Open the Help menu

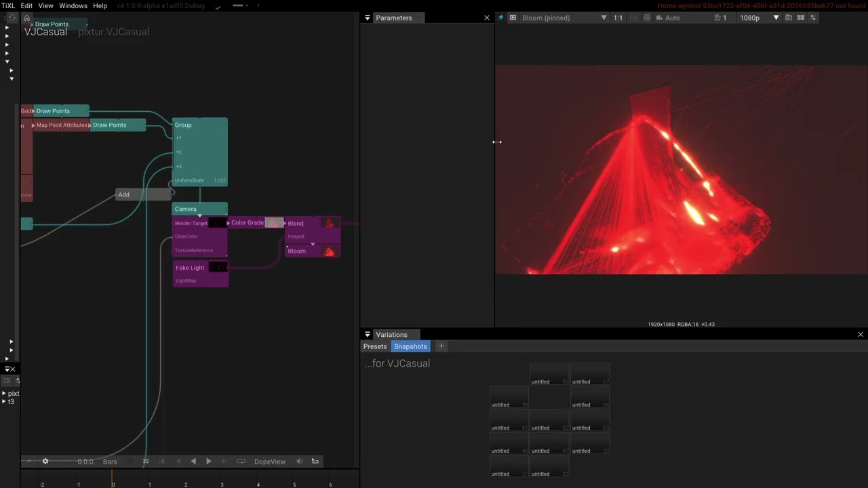pos(100,5)
